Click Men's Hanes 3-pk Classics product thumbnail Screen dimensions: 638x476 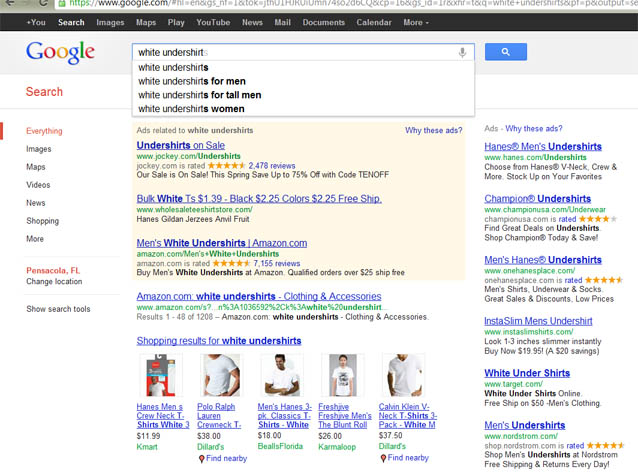click(x=282, y=375)
